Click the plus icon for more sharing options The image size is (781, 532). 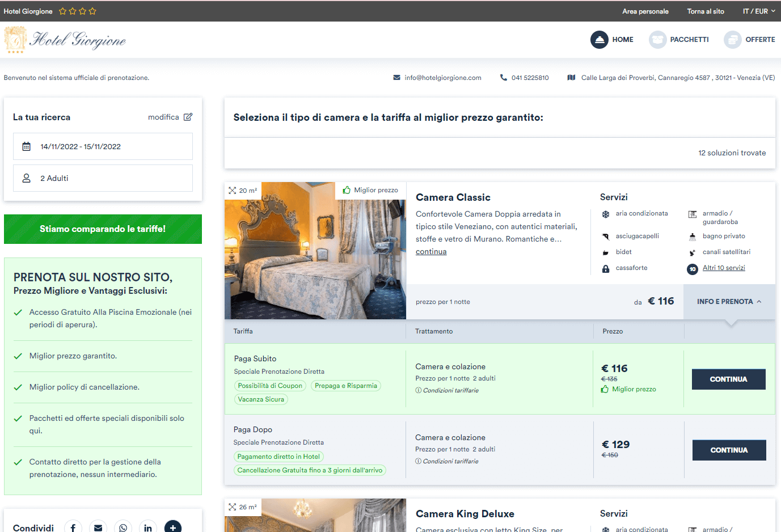coord(173,528)
